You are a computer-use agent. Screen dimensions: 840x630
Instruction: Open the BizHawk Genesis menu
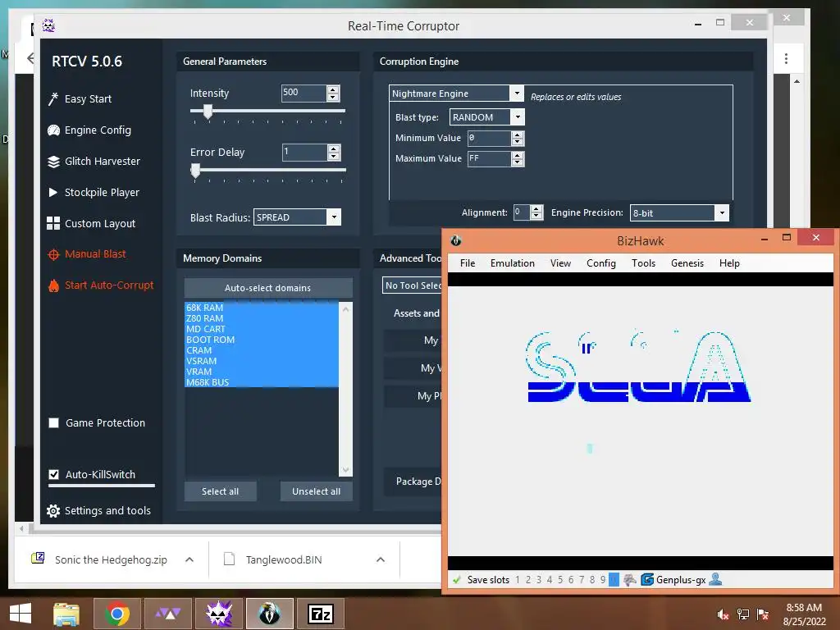687,263
